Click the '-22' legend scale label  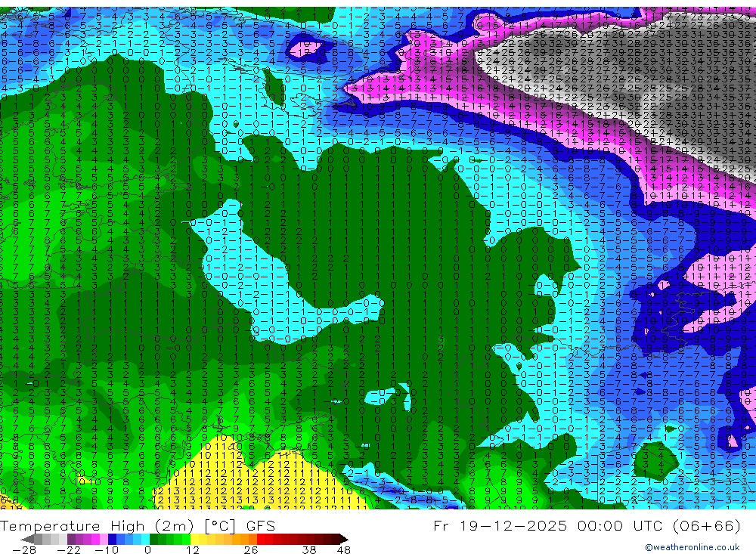(69, 550)
